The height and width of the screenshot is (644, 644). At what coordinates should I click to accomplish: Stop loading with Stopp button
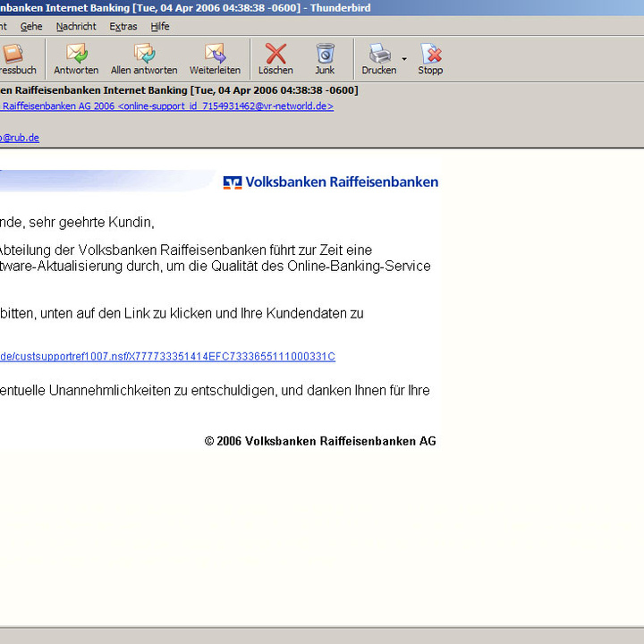pos(430,59)
